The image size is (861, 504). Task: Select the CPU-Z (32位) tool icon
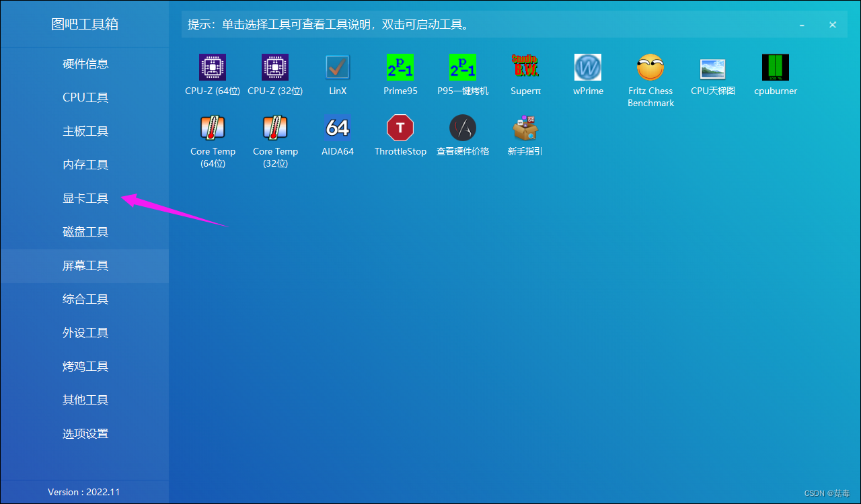[275, 67]
